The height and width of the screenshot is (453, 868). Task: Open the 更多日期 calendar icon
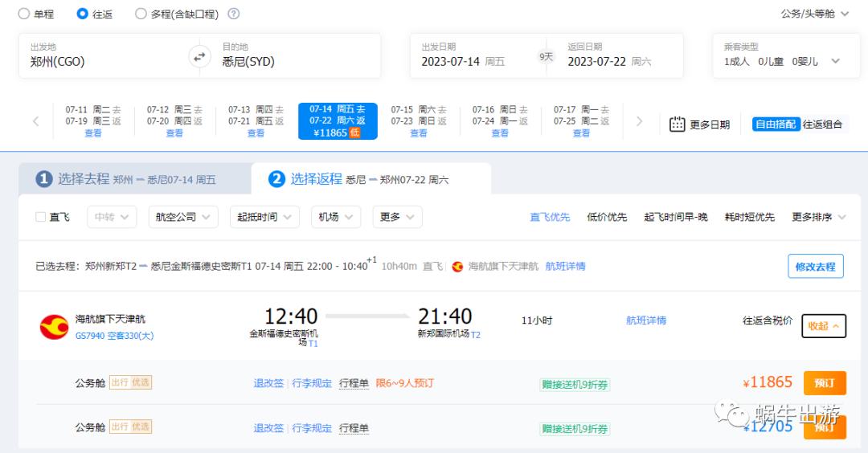point(677,124)
